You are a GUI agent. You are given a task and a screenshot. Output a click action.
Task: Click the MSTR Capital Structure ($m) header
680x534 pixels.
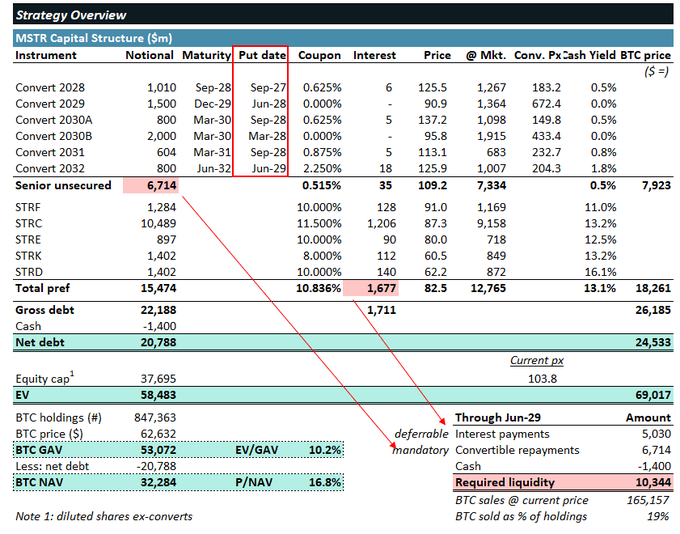(x=94, y=38)
